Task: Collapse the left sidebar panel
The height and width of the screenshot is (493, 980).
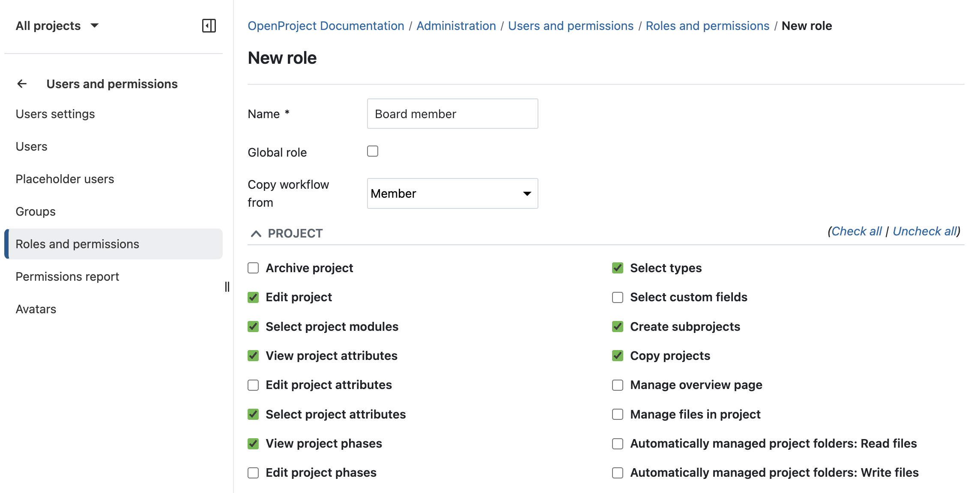Action: coord(209,26)
